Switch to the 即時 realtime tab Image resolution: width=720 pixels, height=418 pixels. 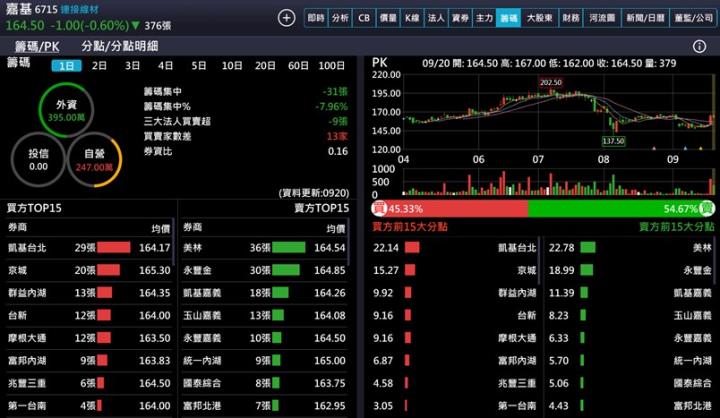click(316, 18)
